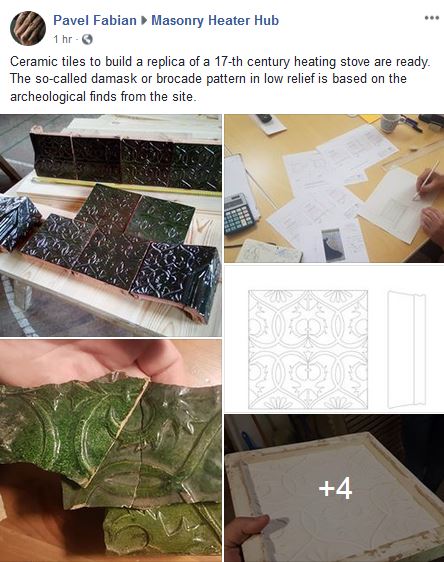Open the tile pattern line drawing image
Image resolution: width=444 pixels, height=562 pixels.
click(334, 339)
